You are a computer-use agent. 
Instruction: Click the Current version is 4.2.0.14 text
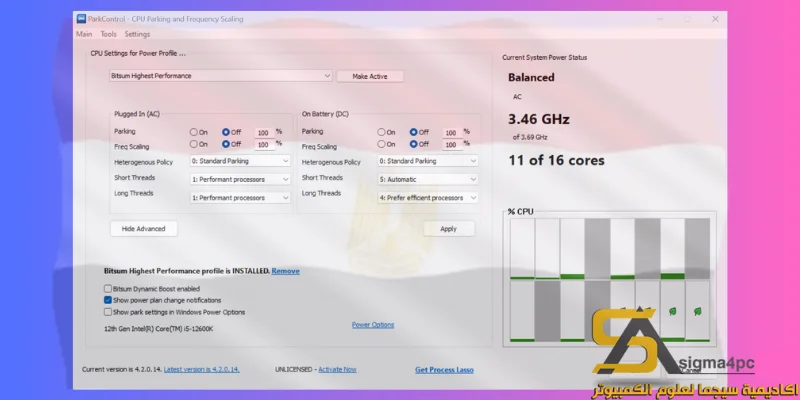pos(122,369)
